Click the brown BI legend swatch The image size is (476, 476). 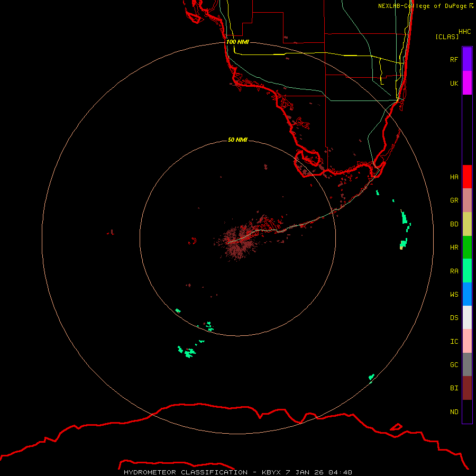467,388
